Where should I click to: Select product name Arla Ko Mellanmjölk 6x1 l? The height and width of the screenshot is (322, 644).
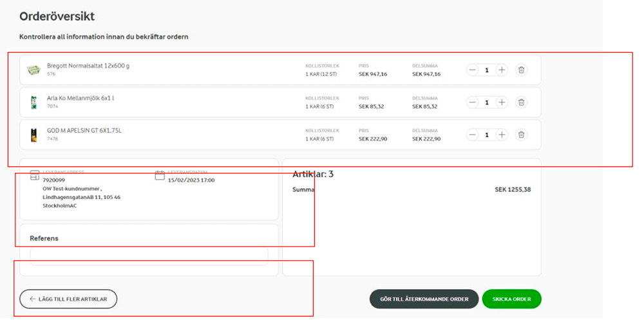coord(80,98)
